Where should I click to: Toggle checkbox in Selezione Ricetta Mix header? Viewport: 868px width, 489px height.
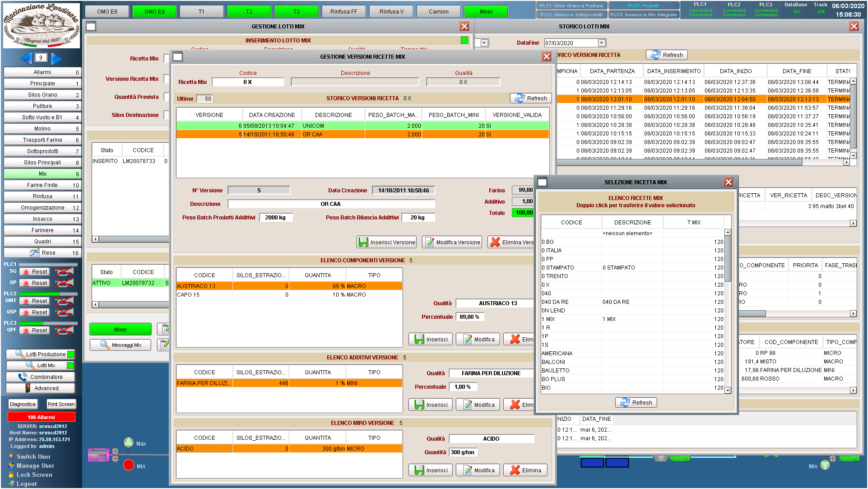(x=542, y=182)
